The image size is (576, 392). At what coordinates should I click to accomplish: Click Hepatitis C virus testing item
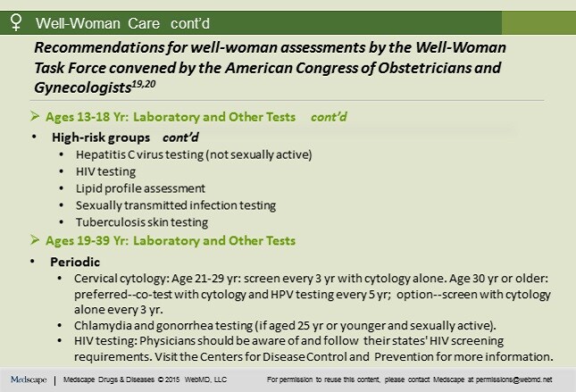pos(194,154)
